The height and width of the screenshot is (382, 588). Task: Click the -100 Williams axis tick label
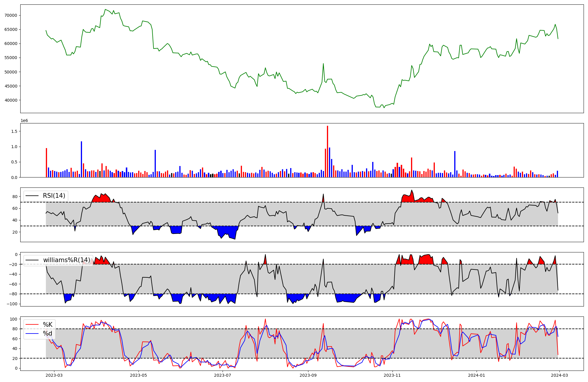click(12, 304)
